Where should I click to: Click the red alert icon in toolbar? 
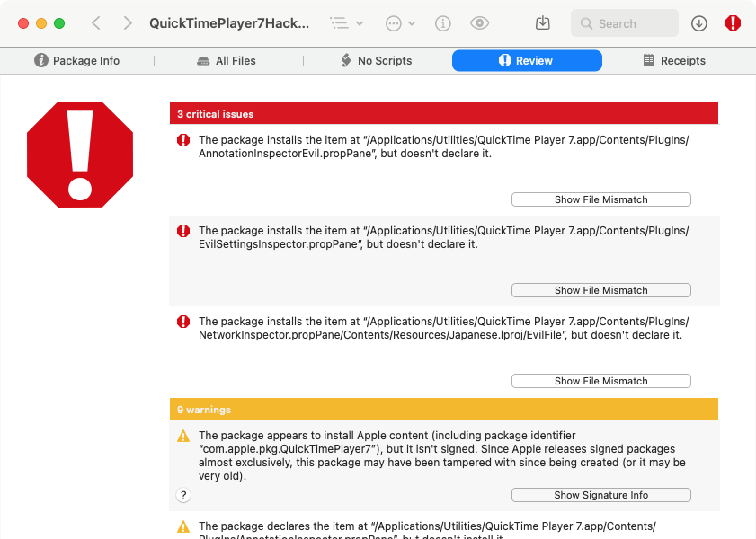(x=733, y=23)
